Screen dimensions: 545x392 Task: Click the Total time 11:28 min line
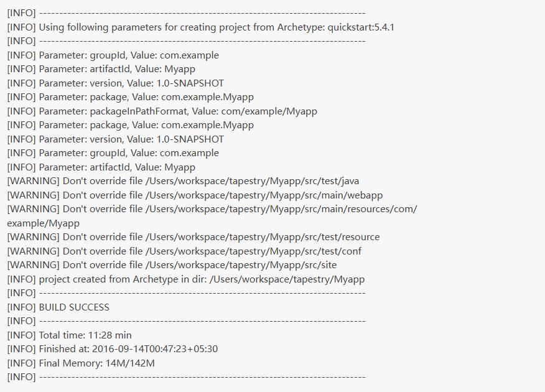(69, 335)
